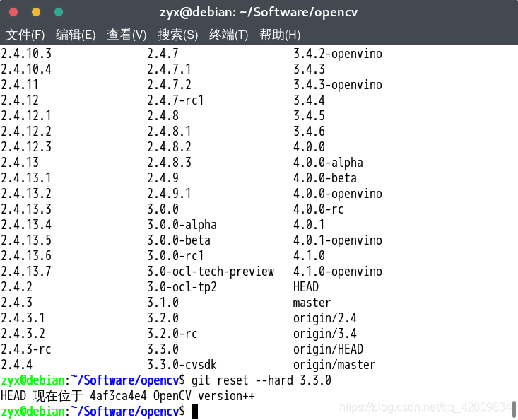518x420 pixels.
Task: Click the block cursor at the last prompt
Action: point(194,412)
